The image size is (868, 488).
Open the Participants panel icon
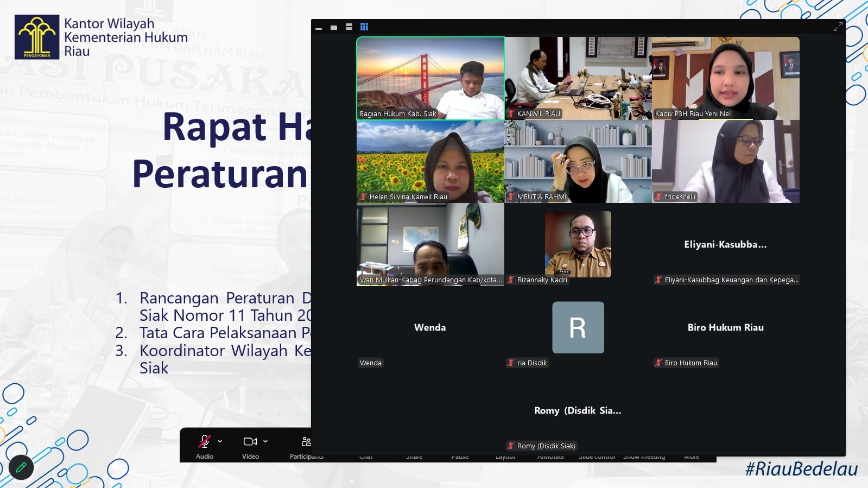(x=306, y=441)
